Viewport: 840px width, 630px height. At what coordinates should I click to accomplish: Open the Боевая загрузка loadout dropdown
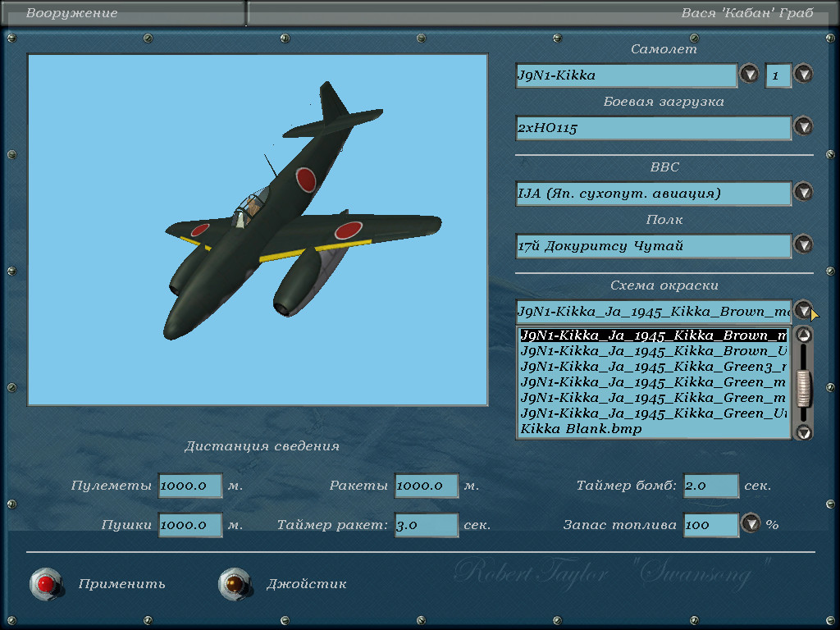pos(803,127)
